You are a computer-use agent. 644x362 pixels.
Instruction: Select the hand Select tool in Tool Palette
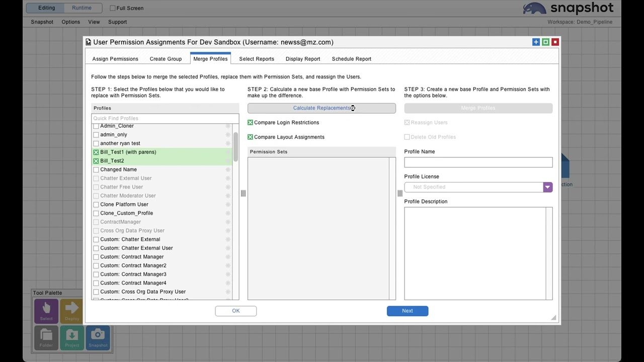(46, 311)
